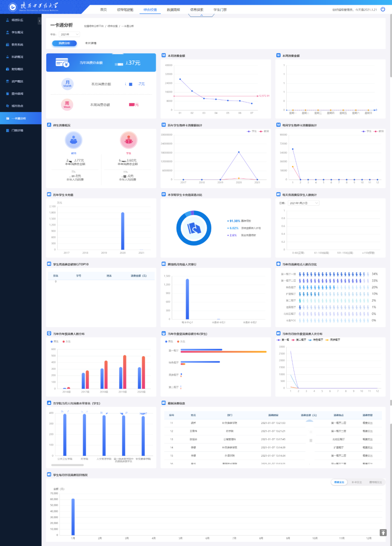Click the 餐费支出 filter button

(x=339, y=482)
